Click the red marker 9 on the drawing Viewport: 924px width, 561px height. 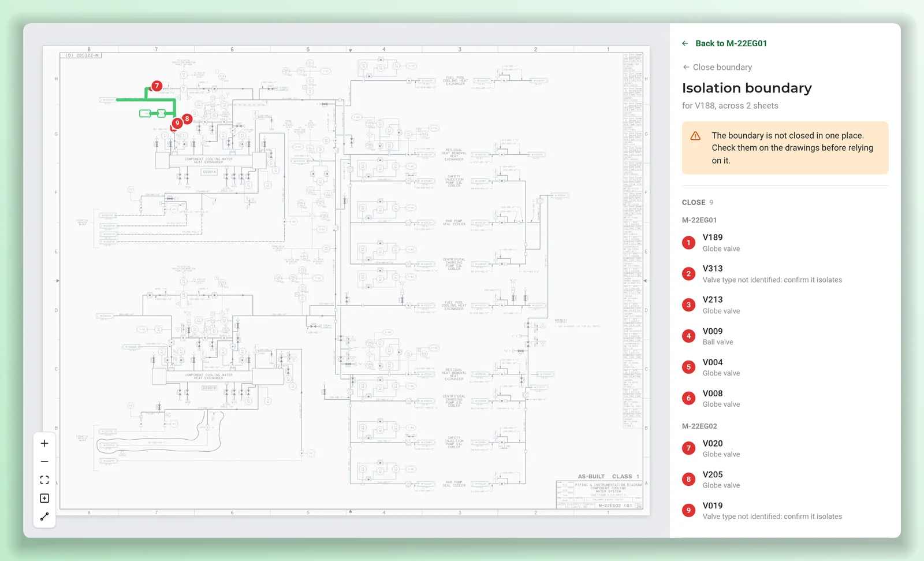coord(177,123)
